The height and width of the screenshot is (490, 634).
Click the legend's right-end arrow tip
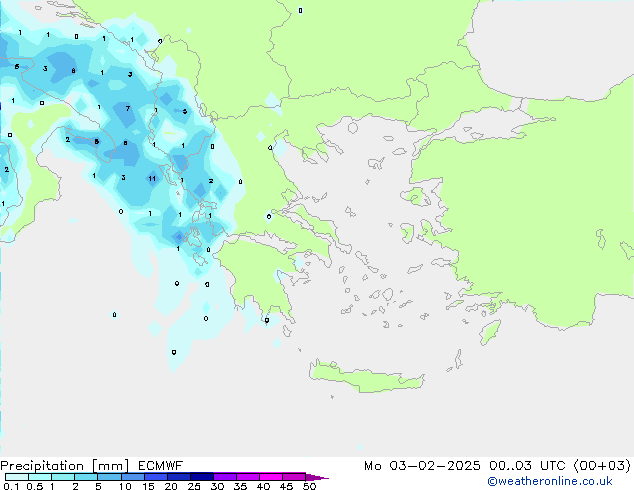326,478
